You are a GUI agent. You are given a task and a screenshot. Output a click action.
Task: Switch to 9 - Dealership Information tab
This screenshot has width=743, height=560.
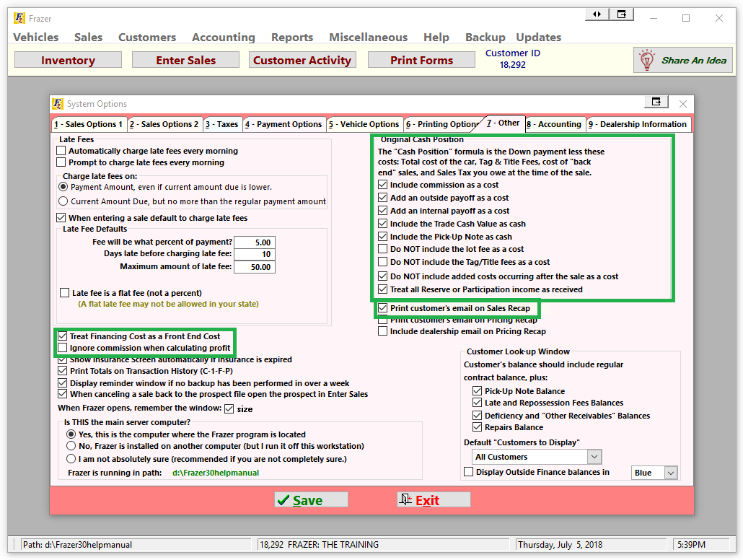pyautogui.click(x=638, y=124)
